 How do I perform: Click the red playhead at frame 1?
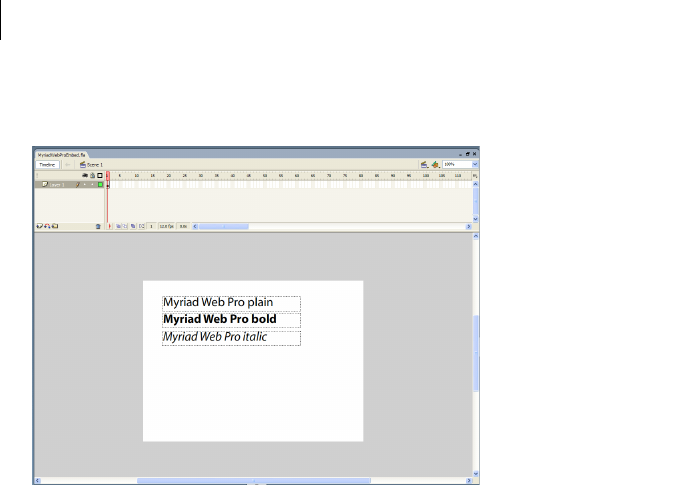pyautogui.click(x=108, y=175)
